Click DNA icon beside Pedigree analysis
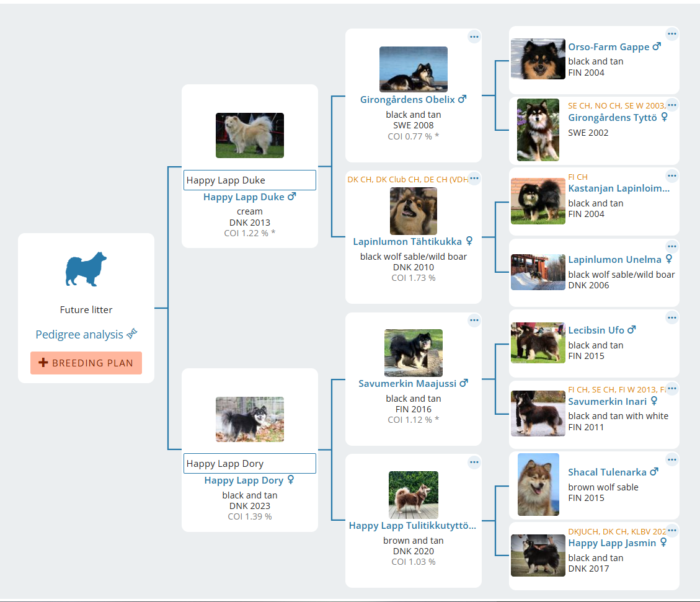This screenshot has width=700, height=602. click(x=131, y=335)
